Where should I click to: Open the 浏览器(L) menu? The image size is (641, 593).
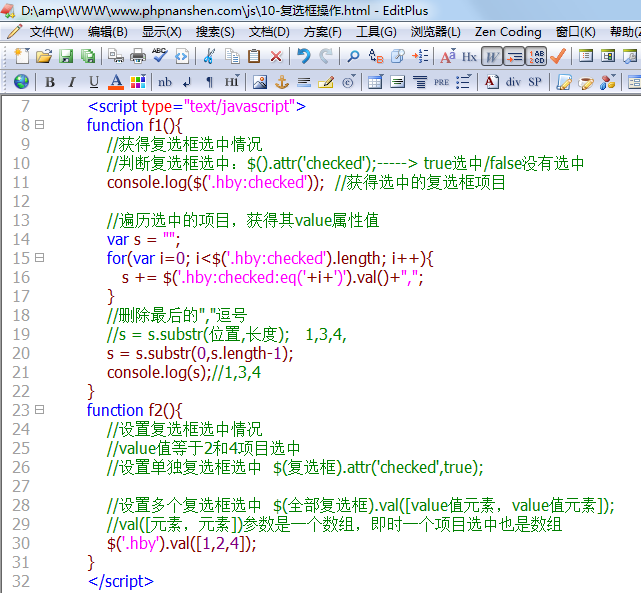click(435, 32)
